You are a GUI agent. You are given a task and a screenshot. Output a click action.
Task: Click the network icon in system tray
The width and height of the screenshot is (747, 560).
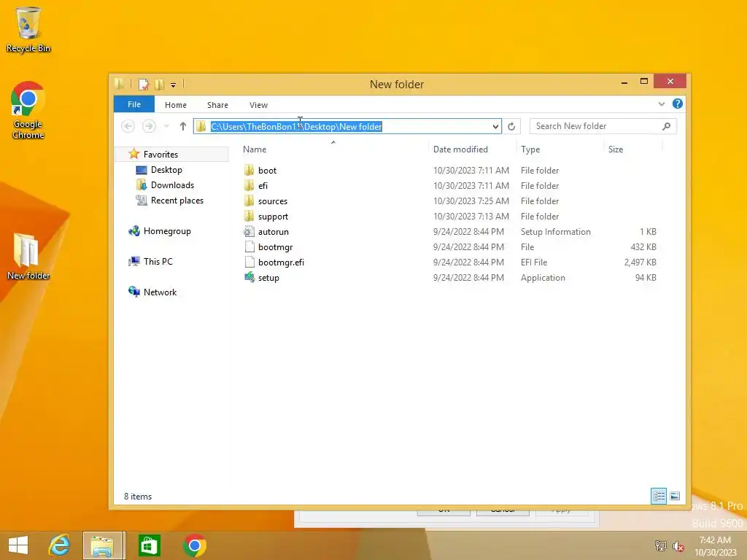pyautogui.click(x=660, y=545)
